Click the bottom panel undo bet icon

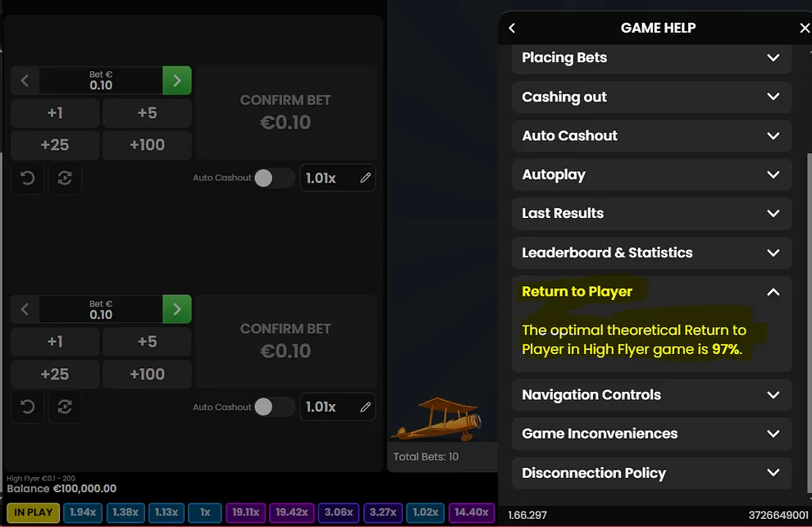(x=27, y=407)
